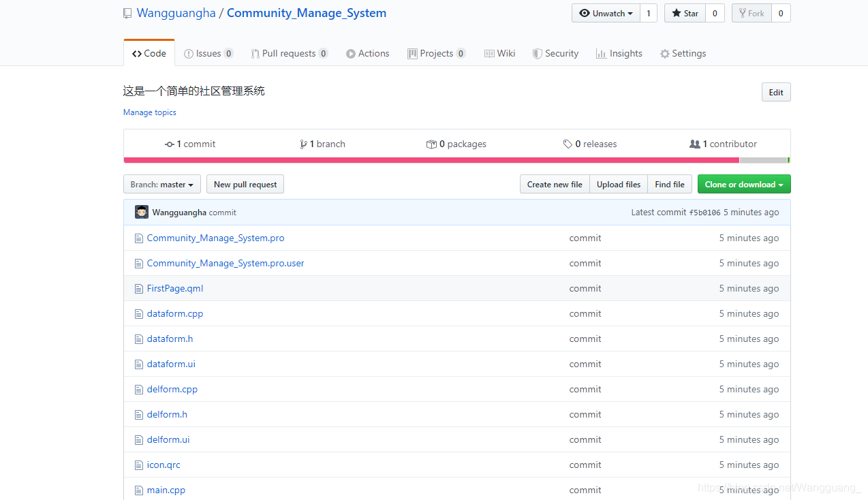Click the file icon beside delform.cpp

tap(139, 390)
